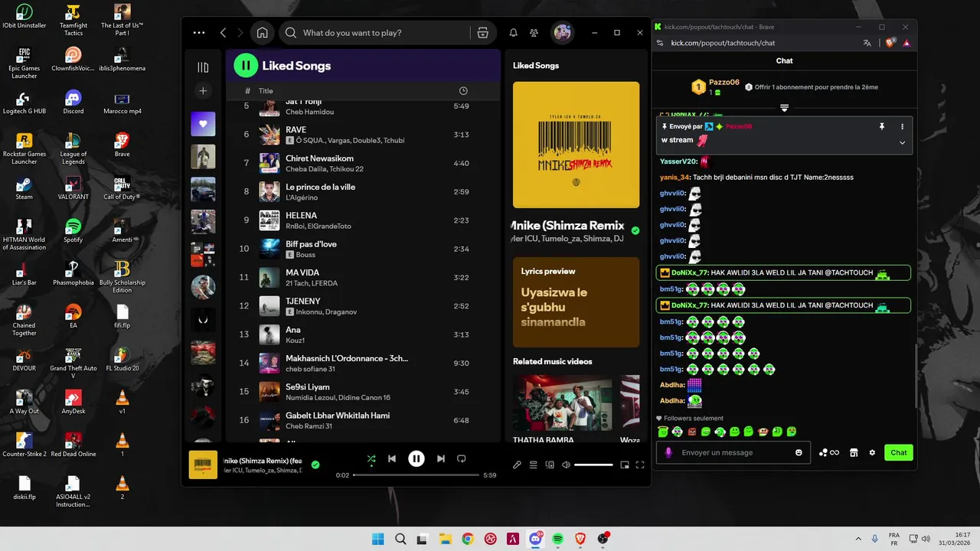Select Gabelt Lbhar Whkitlah Hami track
This screenshot has height=551, width=980.
tap(363, 420)
